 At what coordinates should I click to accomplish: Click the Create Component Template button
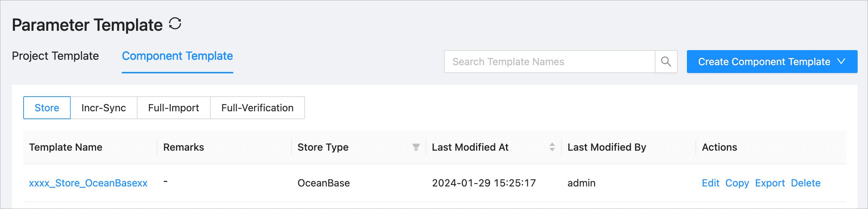[x=764, y=62]
